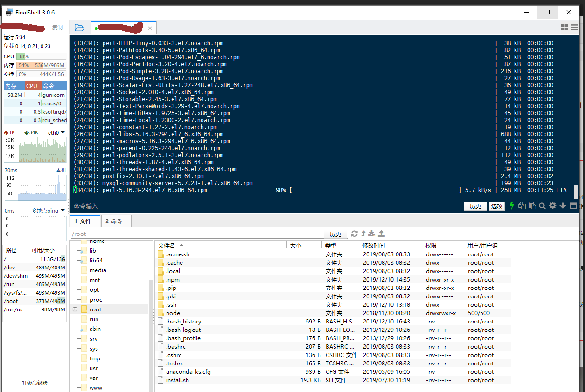
Task: Click the green lightning quick-command icon
Action: click(512, 206)
